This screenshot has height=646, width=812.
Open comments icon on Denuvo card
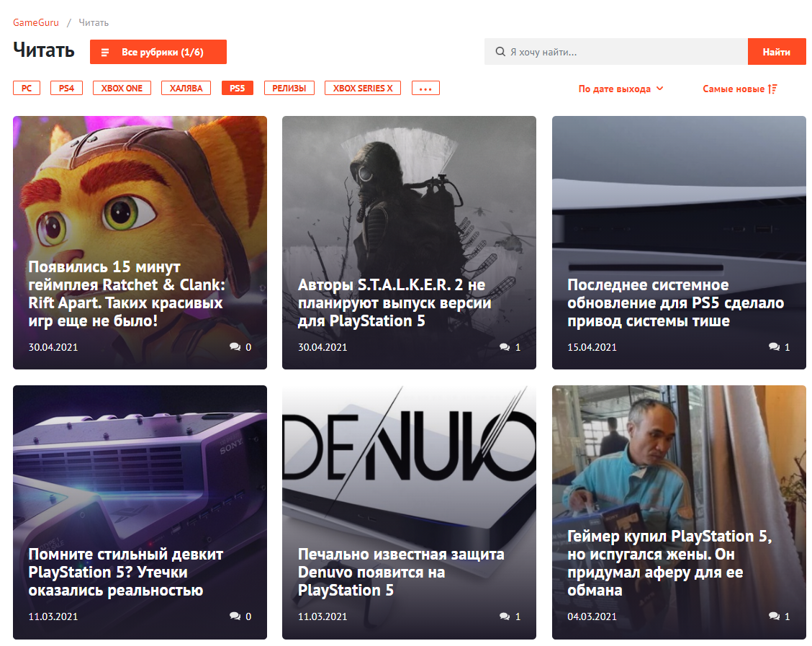tap(505, 616)
